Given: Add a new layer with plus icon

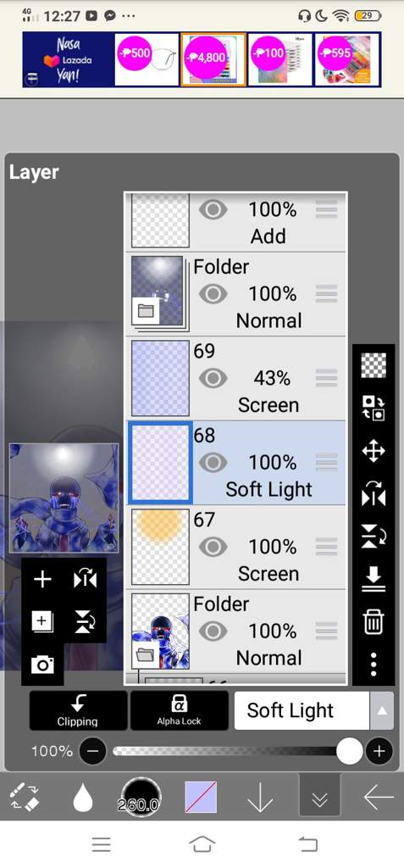Looking at the screenshot, I should point(42,580).
